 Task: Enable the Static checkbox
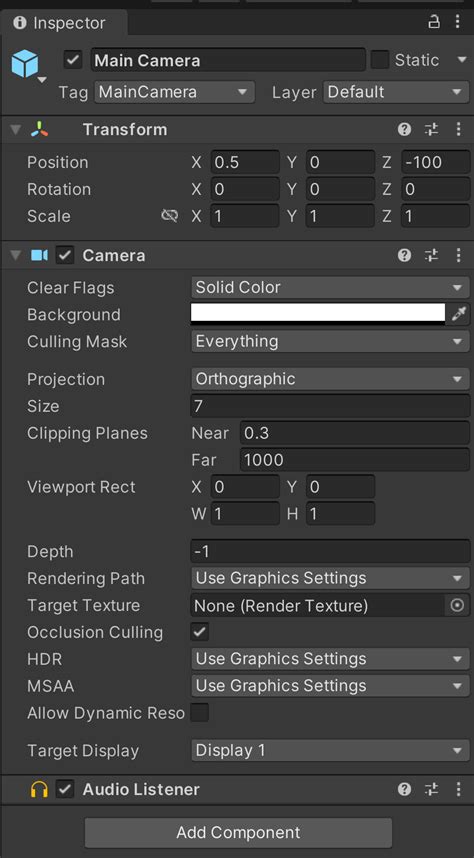click(x=380, y=60)
